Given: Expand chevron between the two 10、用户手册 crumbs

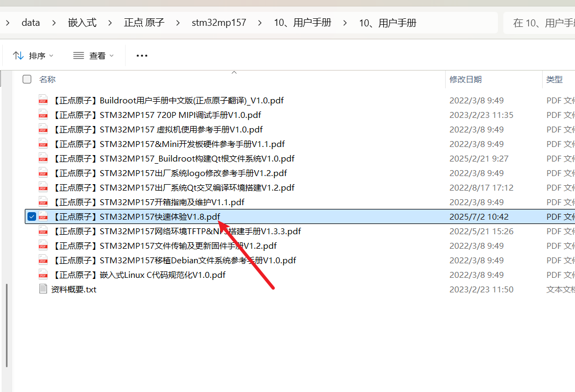Looking at the screenshot, I should click(345, 23).
